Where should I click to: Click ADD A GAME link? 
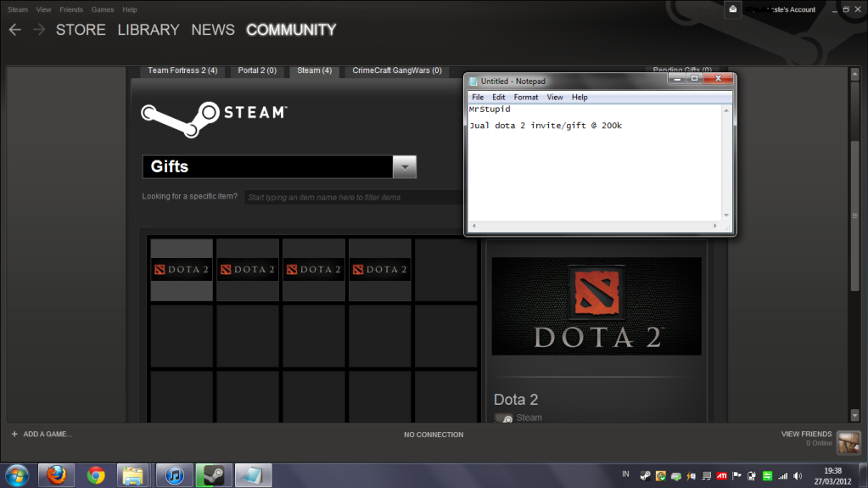48,435
